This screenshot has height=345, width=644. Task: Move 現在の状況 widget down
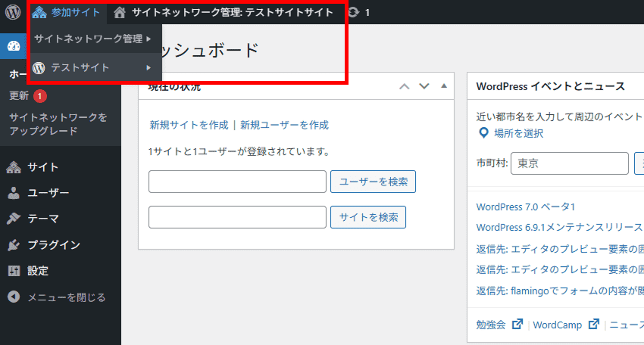pyautogui.click(x=424, y=86)
